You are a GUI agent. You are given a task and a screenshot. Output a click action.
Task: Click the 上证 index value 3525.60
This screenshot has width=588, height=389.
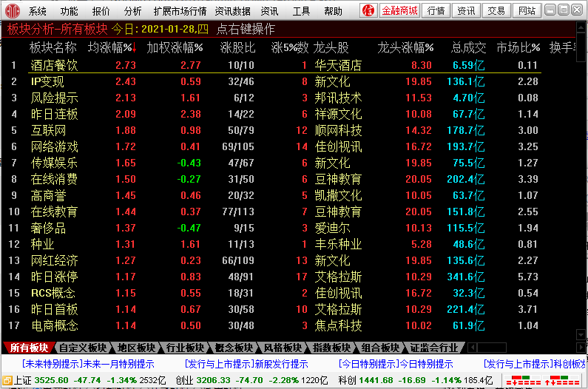click(51, 380)
